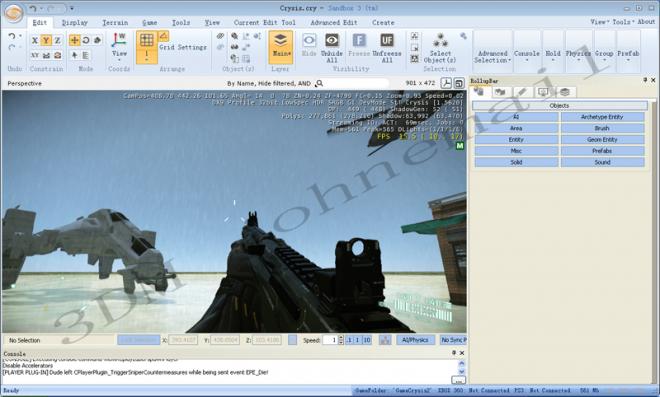
Task: Click the Archetype Entity button
Action: click(x=602, y=117)
